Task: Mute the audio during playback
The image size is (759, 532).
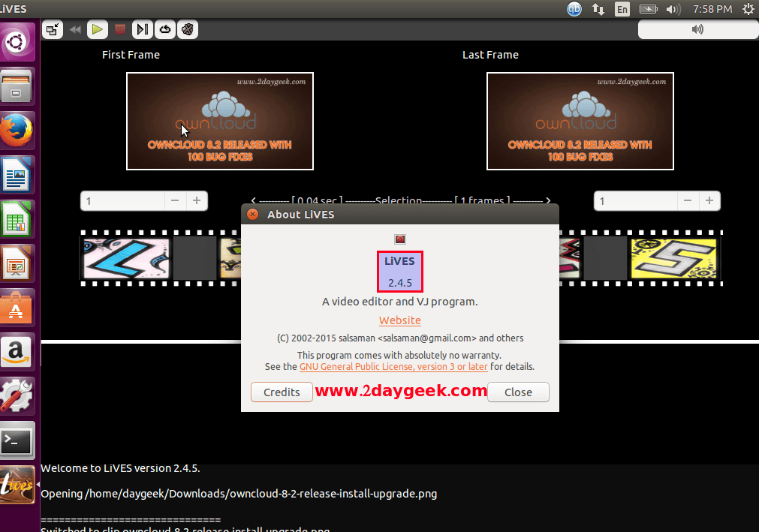Action: coord(186,29)
